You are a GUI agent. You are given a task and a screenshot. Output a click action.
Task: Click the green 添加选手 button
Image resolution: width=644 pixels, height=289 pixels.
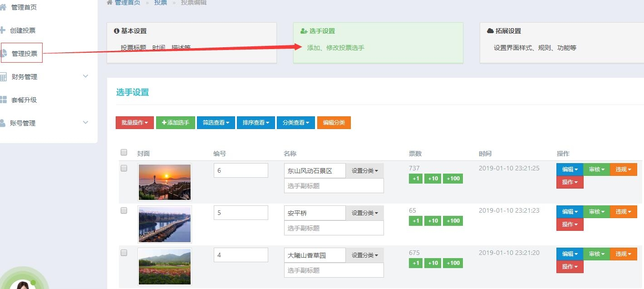175,123
